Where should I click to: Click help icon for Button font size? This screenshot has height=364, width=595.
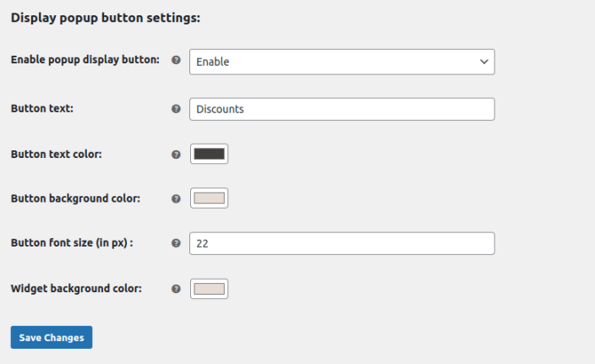(x=176, y=243)
